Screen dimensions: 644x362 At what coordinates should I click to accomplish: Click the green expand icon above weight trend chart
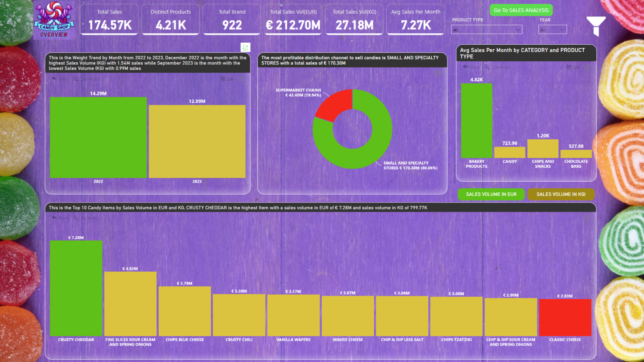(246, 48)
